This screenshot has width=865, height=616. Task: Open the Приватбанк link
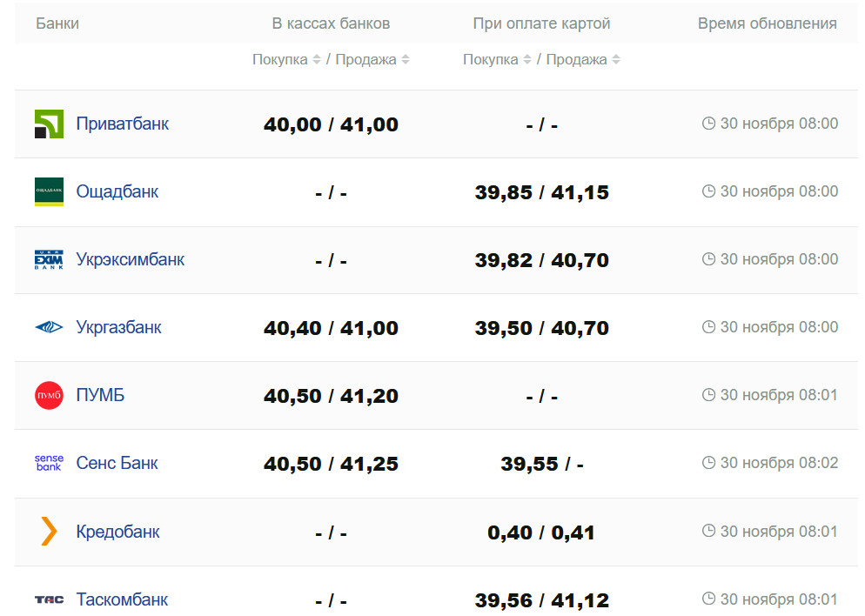[x=123, y=124]
